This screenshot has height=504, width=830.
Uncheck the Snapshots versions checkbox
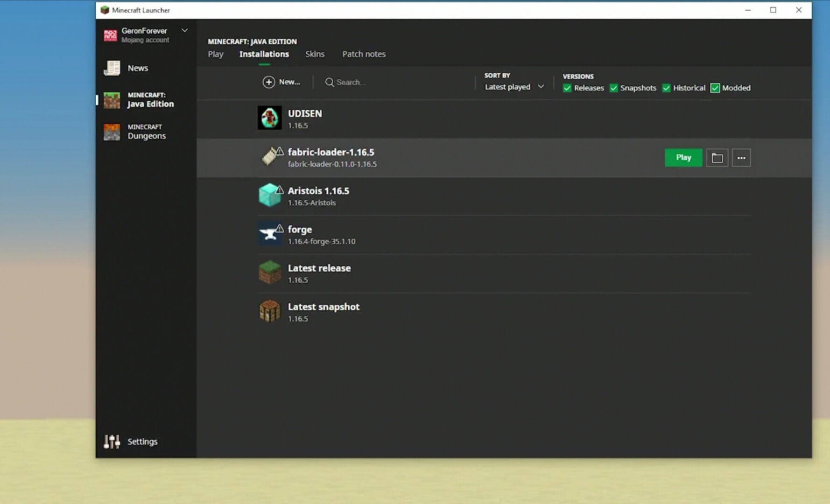(614, 88)
